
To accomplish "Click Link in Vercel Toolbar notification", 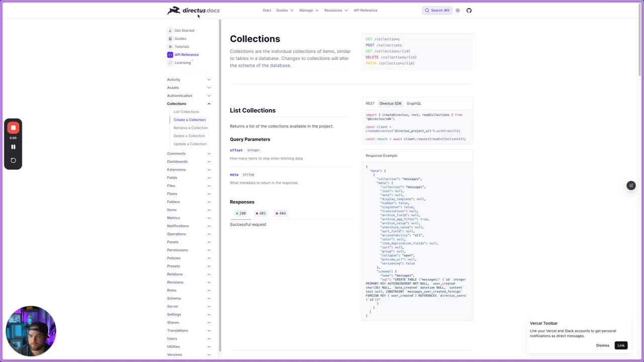I will tap(621, 345).
